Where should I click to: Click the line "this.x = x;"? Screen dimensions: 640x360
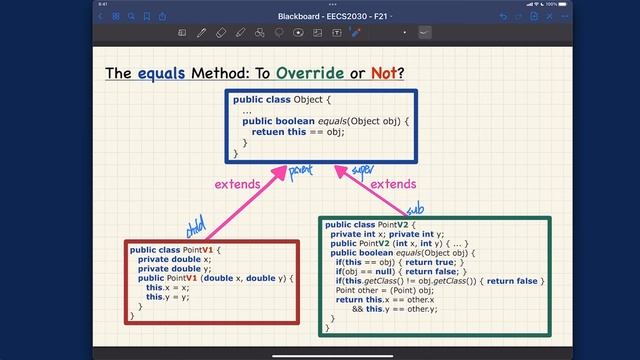[168, 287]
